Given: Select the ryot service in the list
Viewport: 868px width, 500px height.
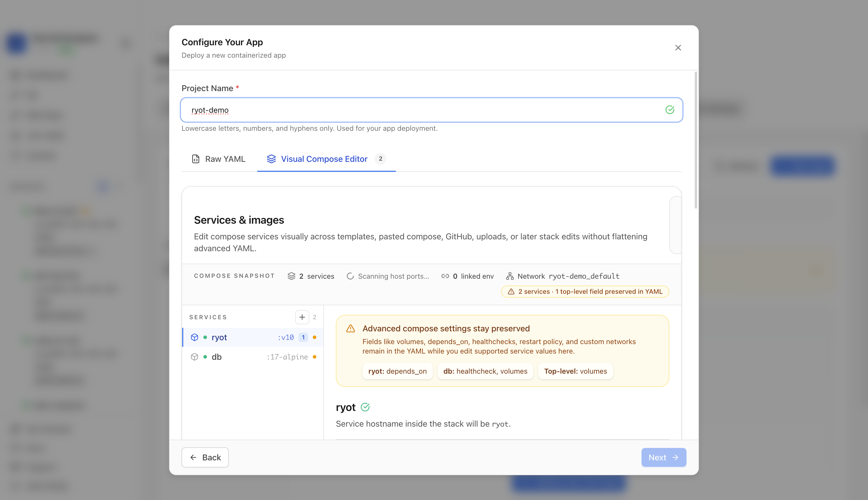Looking at the screenshot, I should (x=253, y=337).
